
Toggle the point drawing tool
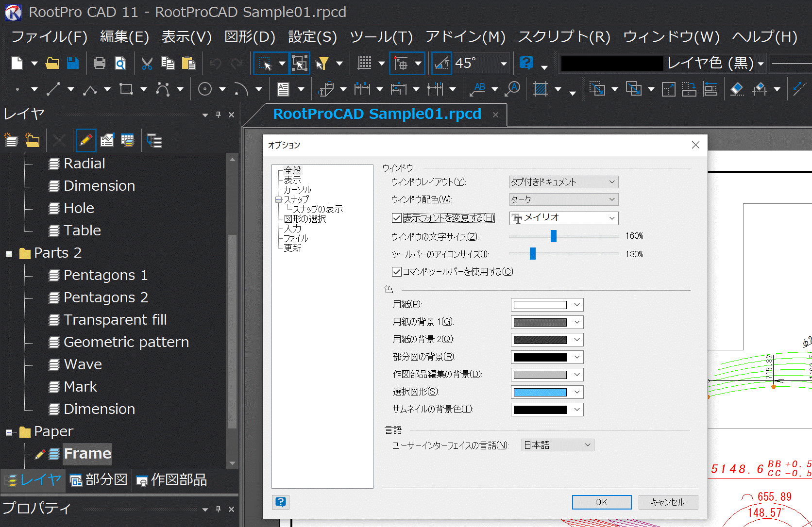(17, 89)
